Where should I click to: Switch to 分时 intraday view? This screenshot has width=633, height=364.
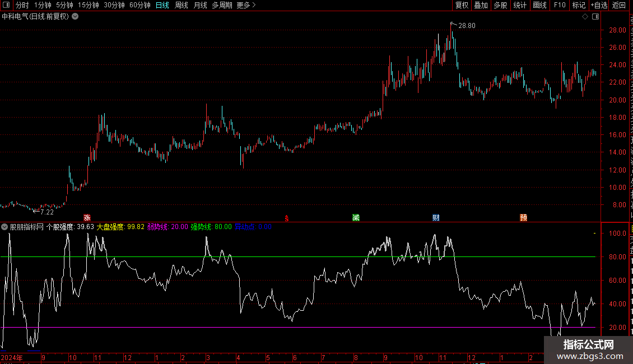tap(22, 5)
